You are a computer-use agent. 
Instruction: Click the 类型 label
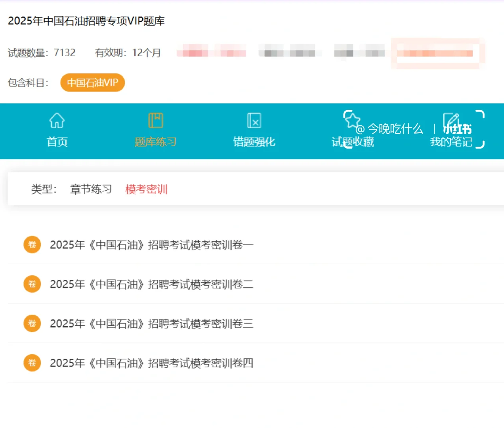tap(44, 189)
